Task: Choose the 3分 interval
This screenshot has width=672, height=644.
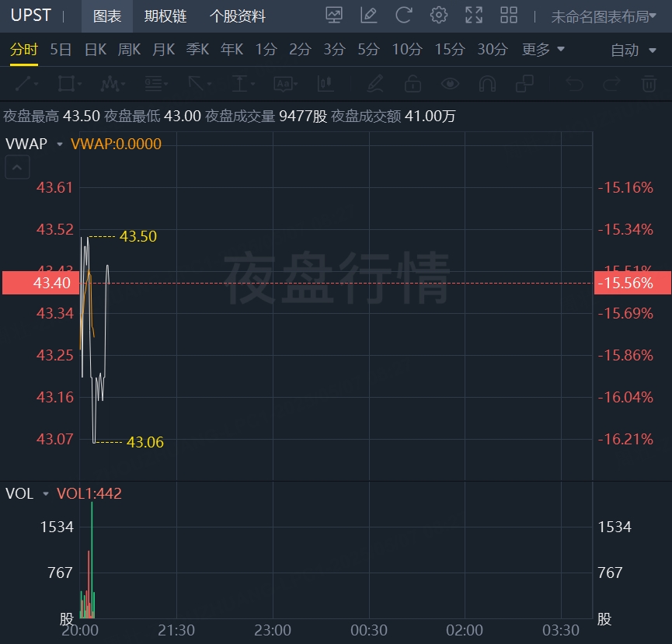Action: 334,49
